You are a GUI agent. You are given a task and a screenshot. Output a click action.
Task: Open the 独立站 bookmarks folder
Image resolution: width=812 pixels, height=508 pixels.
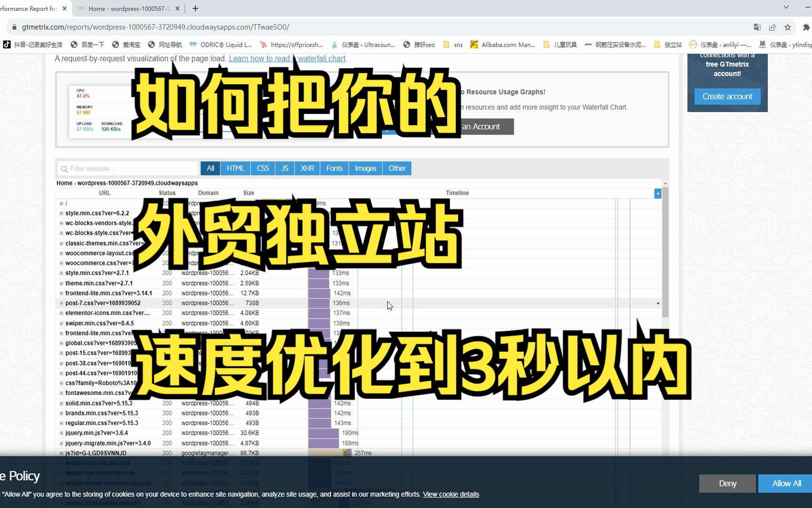pyautogui.click(x=668, y=45)
